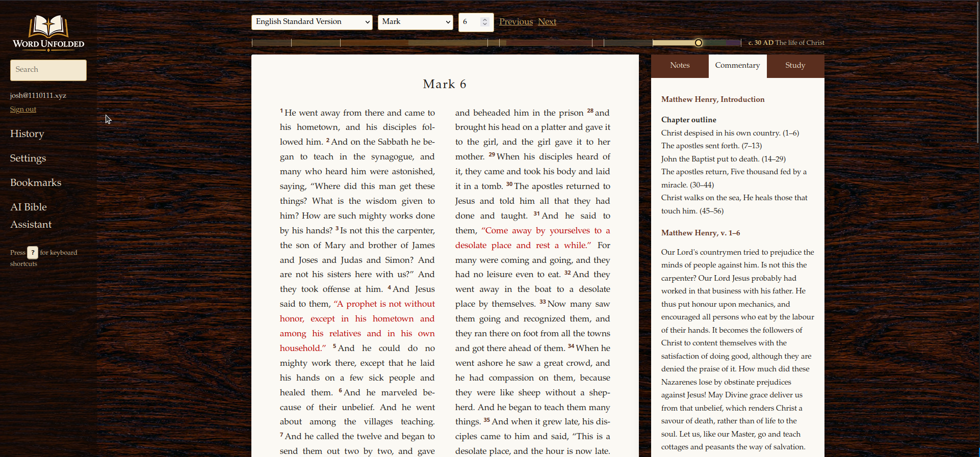Click outline row "The apostles sent forth. (7–13)"
The width and height of the screenshot is (980, 457).
(712, 146)
